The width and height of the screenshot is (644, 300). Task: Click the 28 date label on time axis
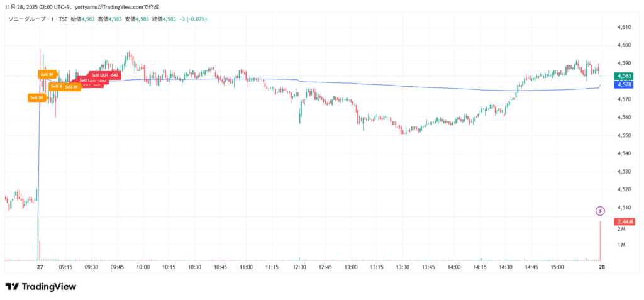601,267
